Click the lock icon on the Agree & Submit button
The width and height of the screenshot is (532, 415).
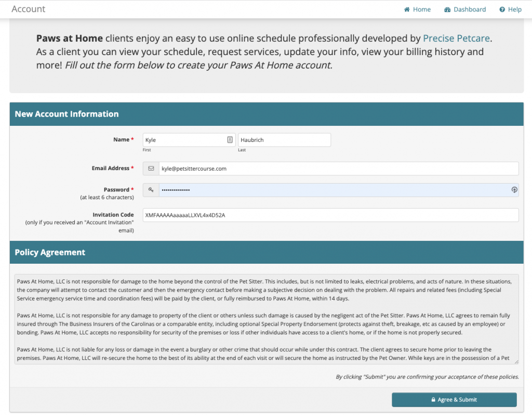click(x=433, y=399)
